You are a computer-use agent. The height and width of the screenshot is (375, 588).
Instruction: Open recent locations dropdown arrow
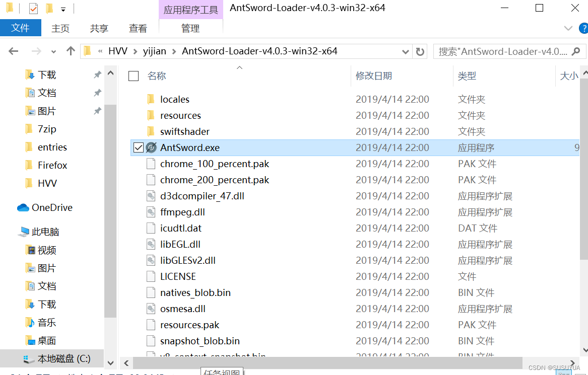pyautogui.click(x=53, y=52)
